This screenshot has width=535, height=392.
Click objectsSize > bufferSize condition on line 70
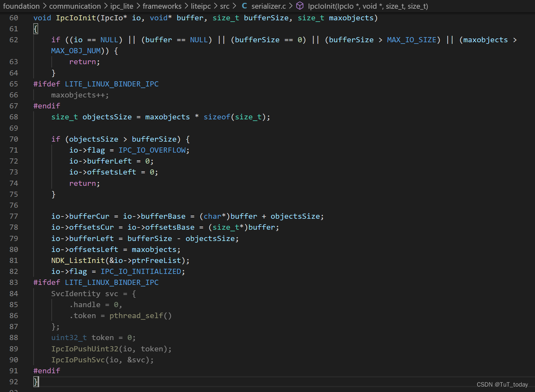tap(122, 139)
